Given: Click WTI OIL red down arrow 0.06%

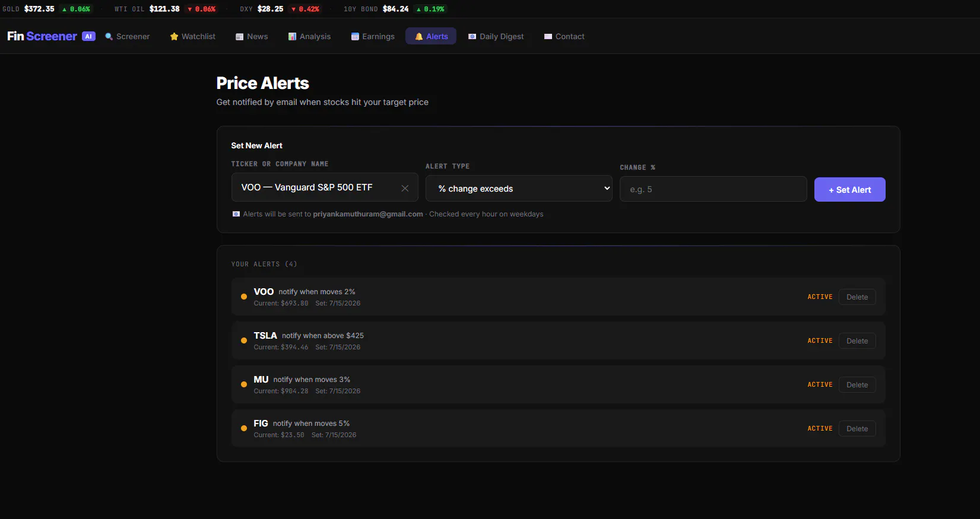Looking at the screenshot, I should tap(201, 9).
